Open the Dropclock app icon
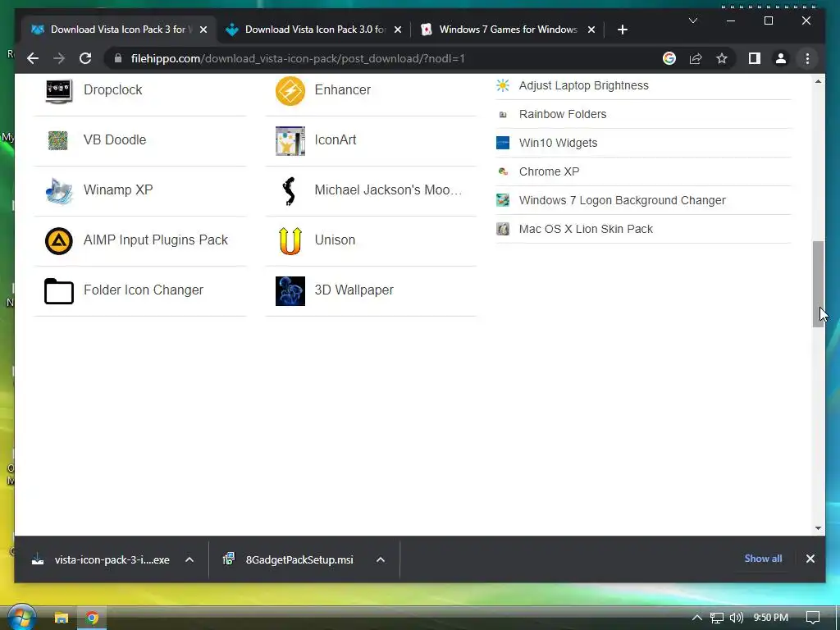The height and width of the screenshot is (630, 840). pos(58,90)
